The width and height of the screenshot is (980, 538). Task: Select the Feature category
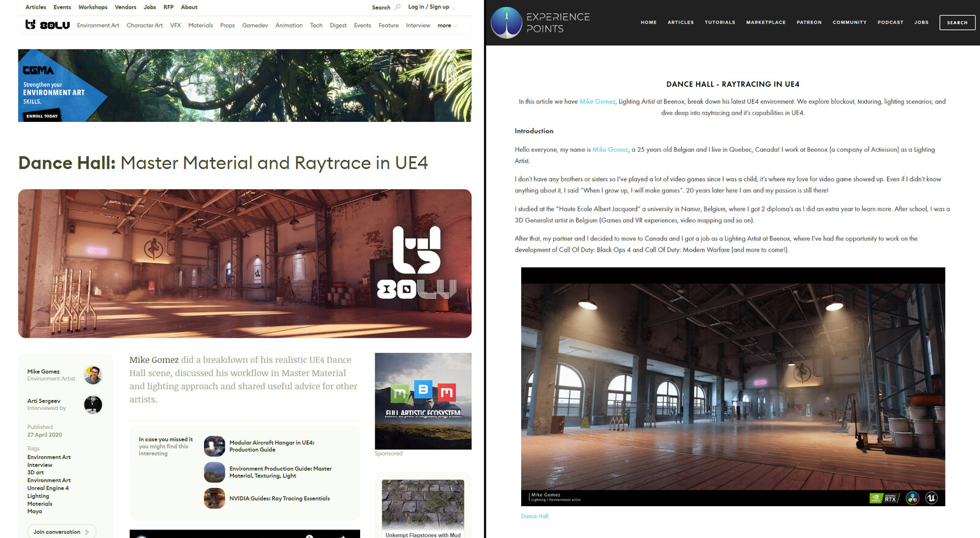388,26
